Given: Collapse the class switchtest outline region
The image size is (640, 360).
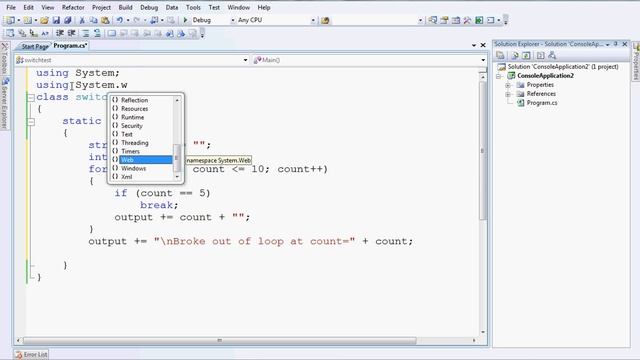Looking at the screenshot, I should 31,98.
